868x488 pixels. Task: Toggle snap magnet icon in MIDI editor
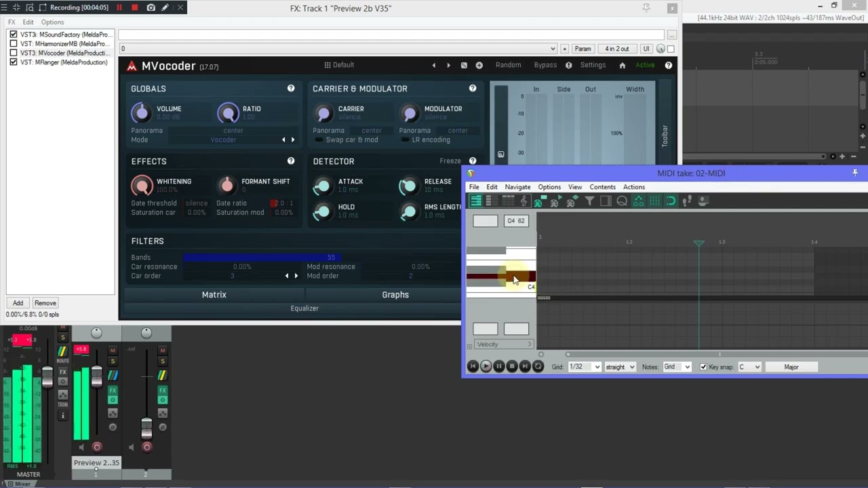671,201
